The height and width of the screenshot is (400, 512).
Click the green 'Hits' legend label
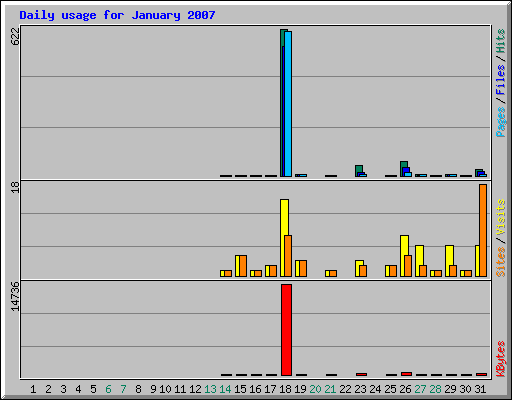(x=500, y=41)
